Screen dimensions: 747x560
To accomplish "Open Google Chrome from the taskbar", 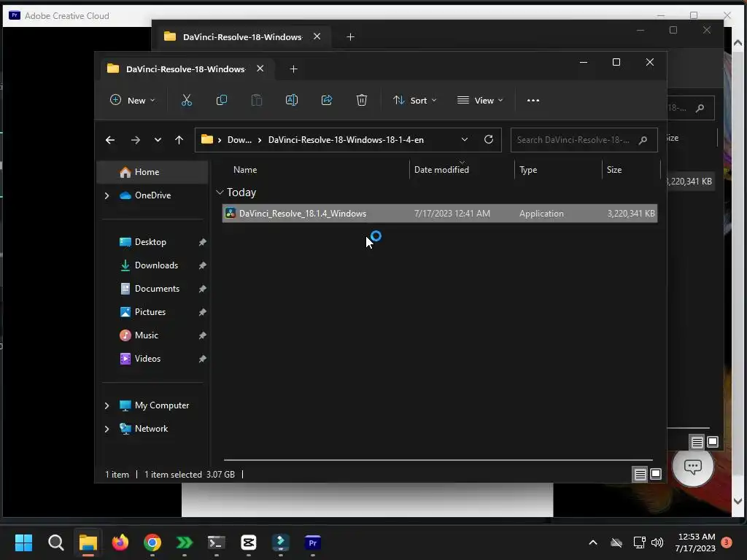I will click(152, 542).
